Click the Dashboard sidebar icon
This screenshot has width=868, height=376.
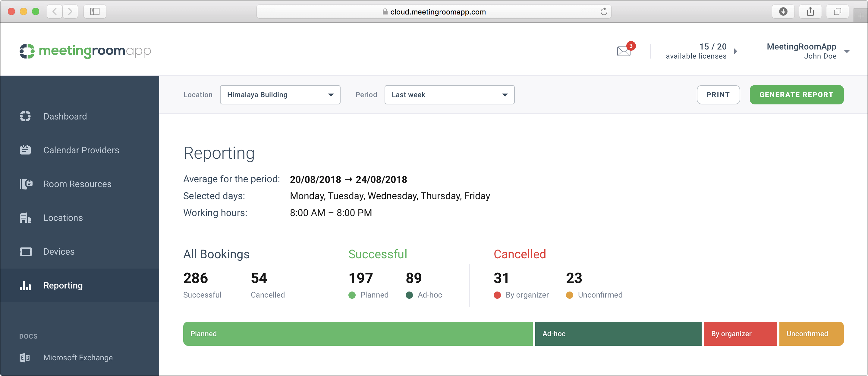25,116
